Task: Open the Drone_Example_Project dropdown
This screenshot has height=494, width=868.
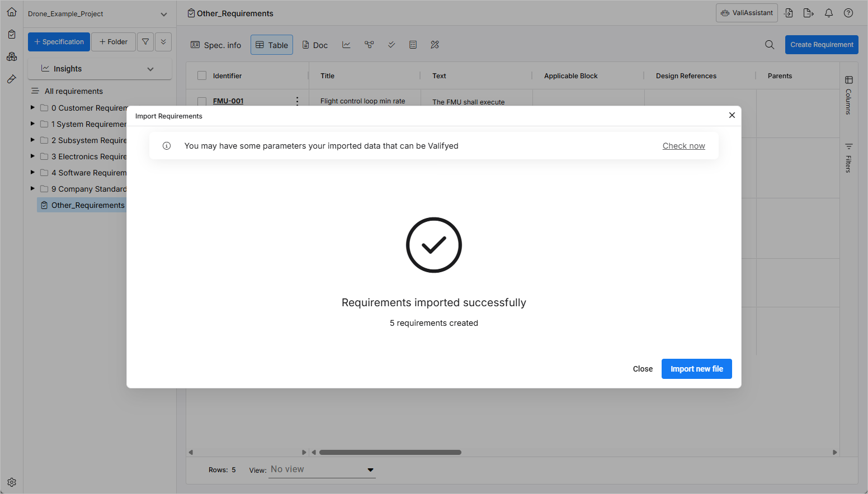Action: 163,14
